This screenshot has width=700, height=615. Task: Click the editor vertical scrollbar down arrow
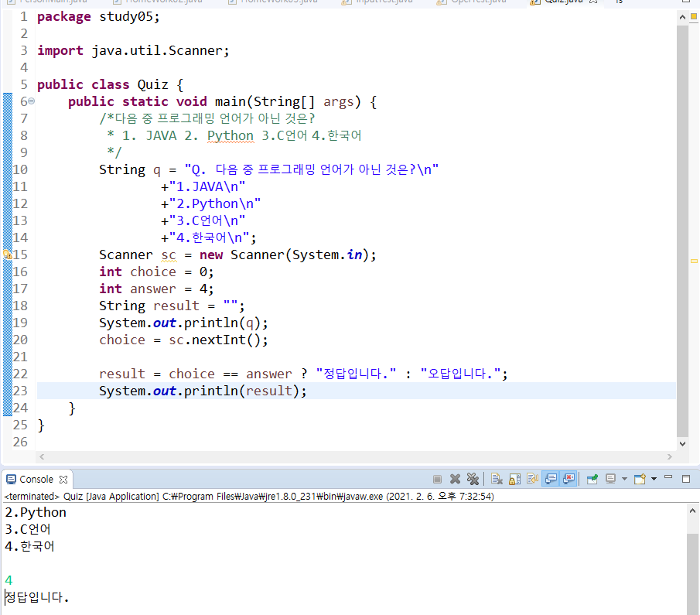tap(682, 443)
